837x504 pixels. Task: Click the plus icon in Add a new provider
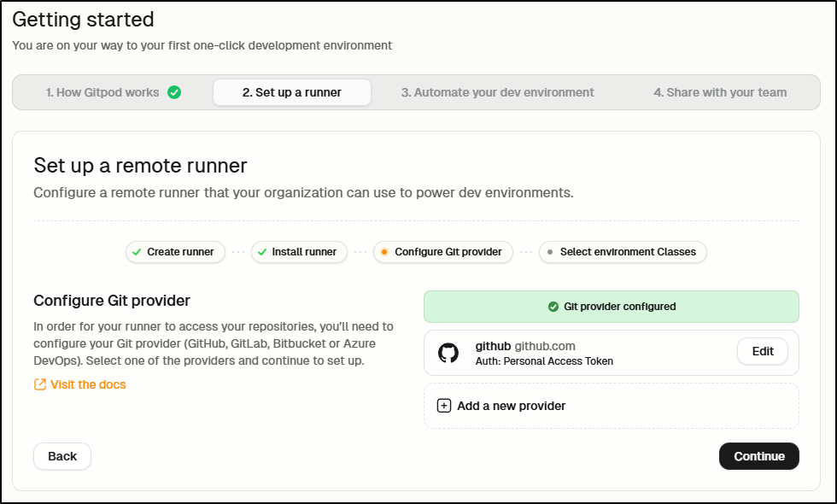pos(444,406)
